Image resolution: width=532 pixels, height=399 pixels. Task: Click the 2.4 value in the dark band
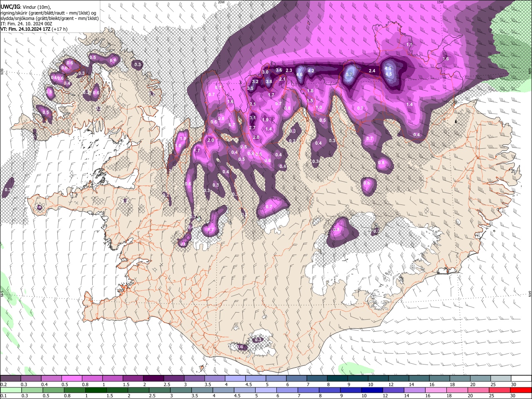tap(372, 71)
